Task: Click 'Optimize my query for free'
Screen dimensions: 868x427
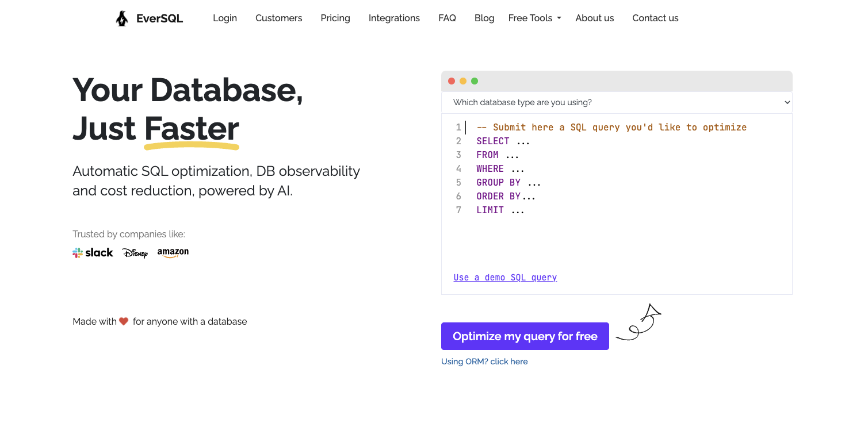Action: 525,336
